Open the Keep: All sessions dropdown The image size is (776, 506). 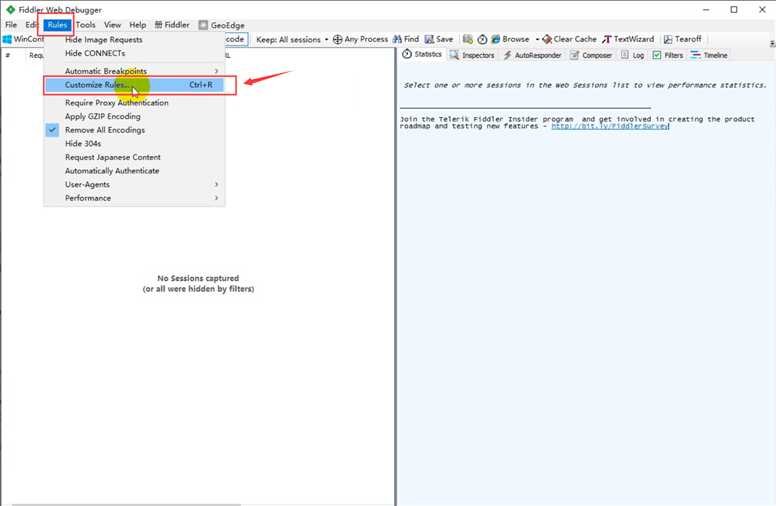click(292, 39)
